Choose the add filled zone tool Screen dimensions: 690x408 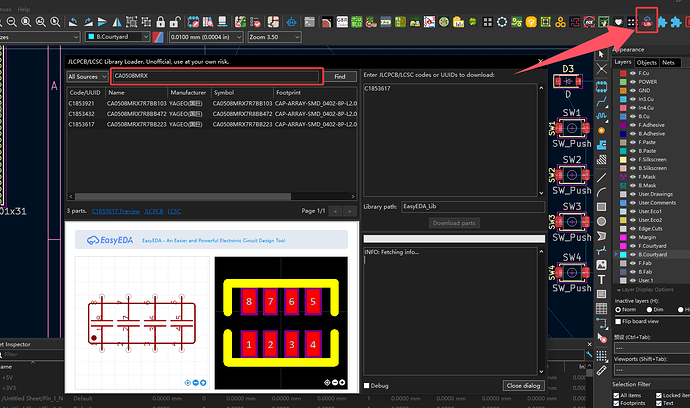602,145
